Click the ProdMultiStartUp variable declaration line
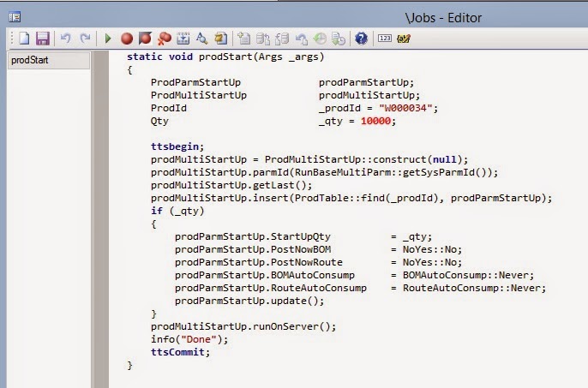Viewport: 588px width, 388px height. click(x=285, y=95)
